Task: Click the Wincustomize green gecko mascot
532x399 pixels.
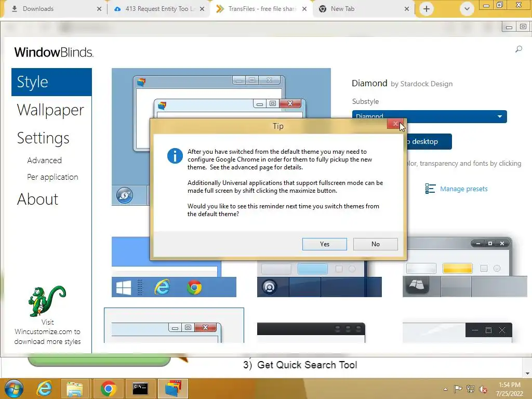Action: coord(47,301)
